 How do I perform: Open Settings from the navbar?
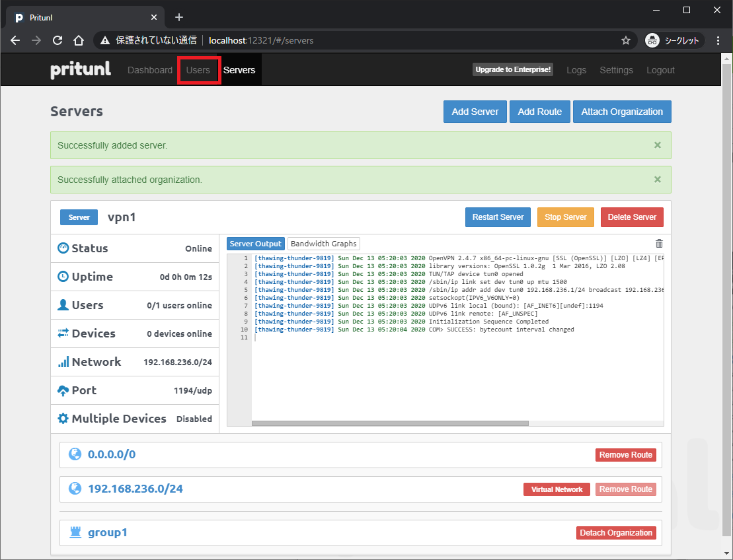click(617, 70)
